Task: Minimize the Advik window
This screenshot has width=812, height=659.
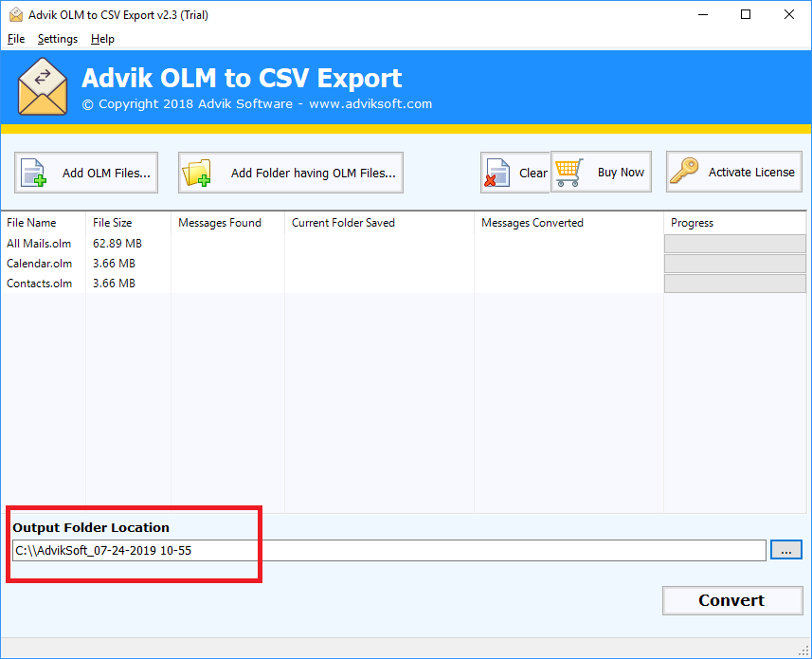Action: 703,14
